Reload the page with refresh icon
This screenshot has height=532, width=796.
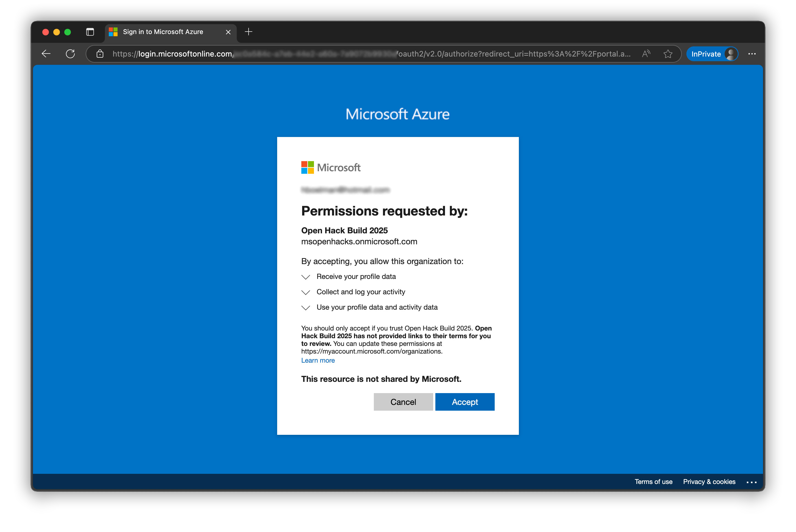pyautogui.click(x=70, y=54)
